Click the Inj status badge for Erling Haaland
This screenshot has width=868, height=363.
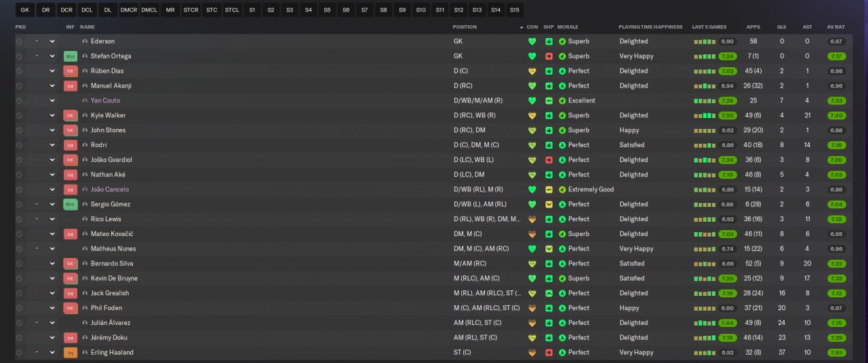[x=71, y=352]
